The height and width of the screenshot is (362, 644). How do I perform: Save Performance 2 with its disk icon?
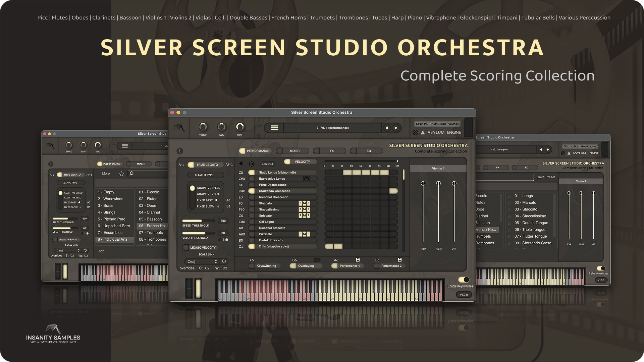point(399,260)
